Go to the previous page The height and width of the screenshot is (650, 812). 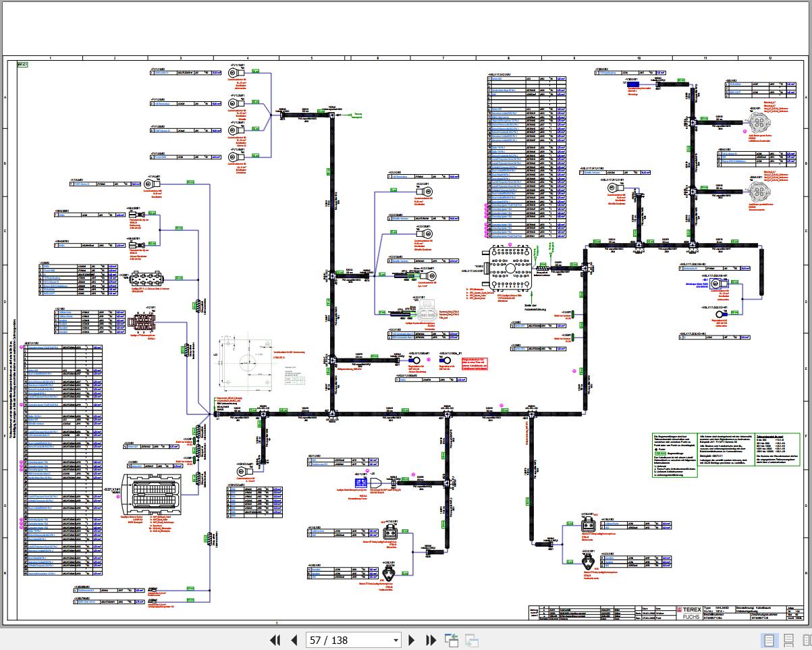[294, 640]
